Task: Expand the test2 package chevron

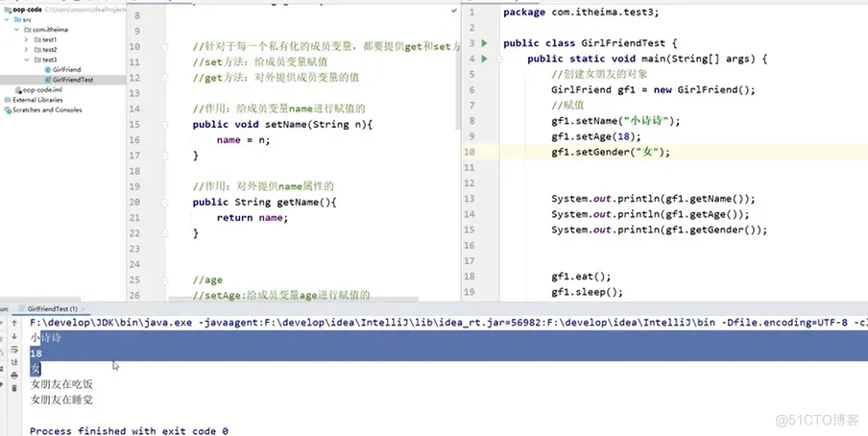Action: 27,50
